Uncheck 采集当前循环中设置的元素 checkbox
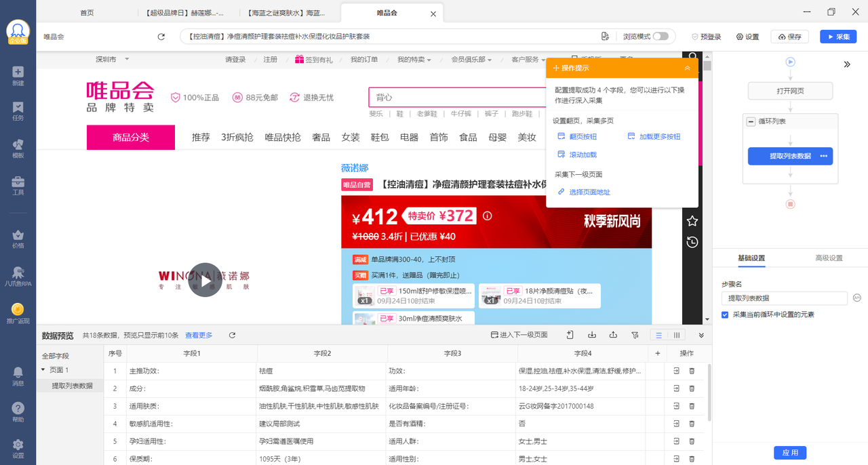This screenshot has height=465, width=868. point(725,315)
